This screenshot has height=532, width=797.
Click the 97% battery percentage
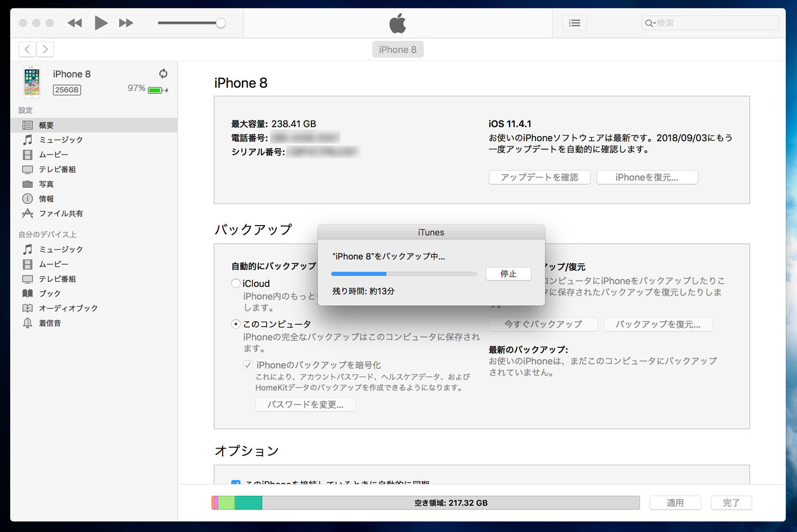[x=137, y=88]
